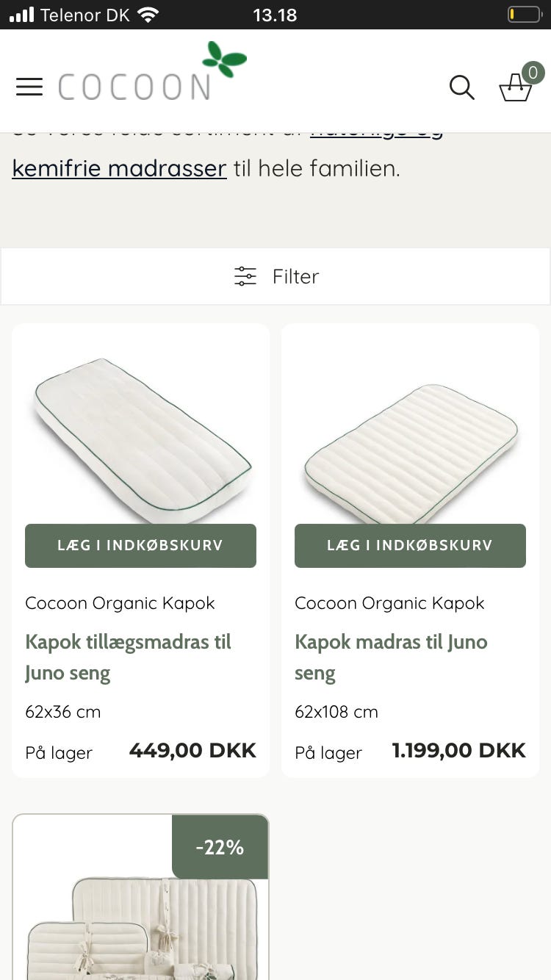Screen dimensions: 551x980
Task: Tap the filter sliders icon
Action: point(245,276)
